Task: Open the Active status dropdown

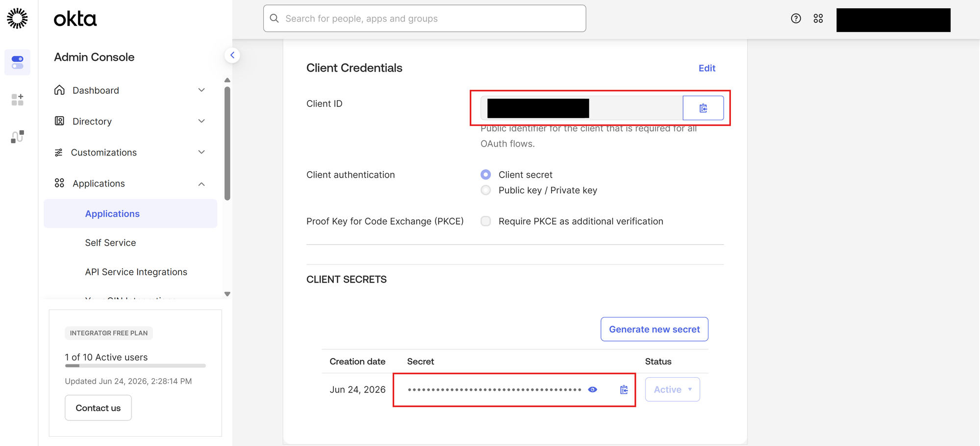Action: point(672,390)
